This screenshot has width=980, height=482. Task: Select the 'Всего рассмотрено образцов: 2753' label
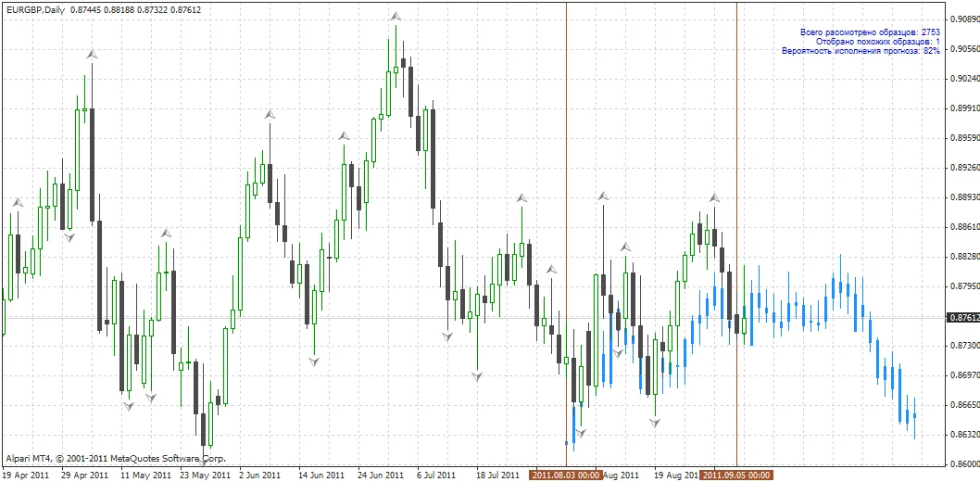click(x=870, y=32)
